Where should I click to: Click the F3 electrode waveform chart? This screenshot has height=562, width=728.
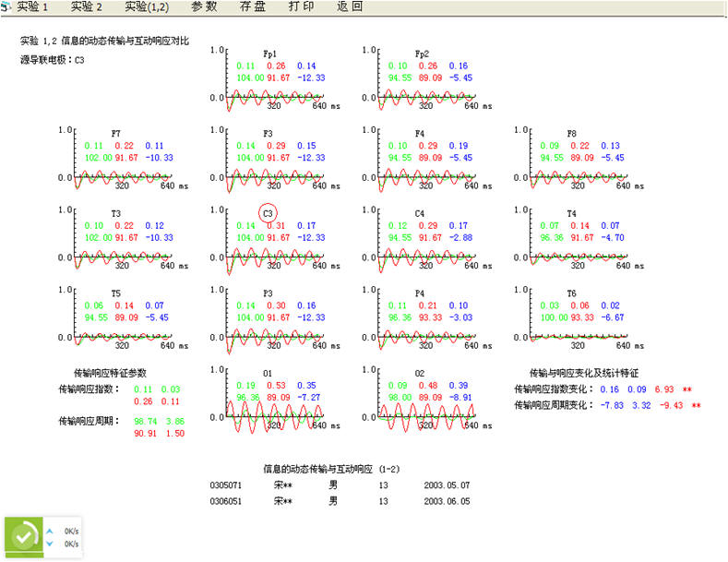pos(275,160)
